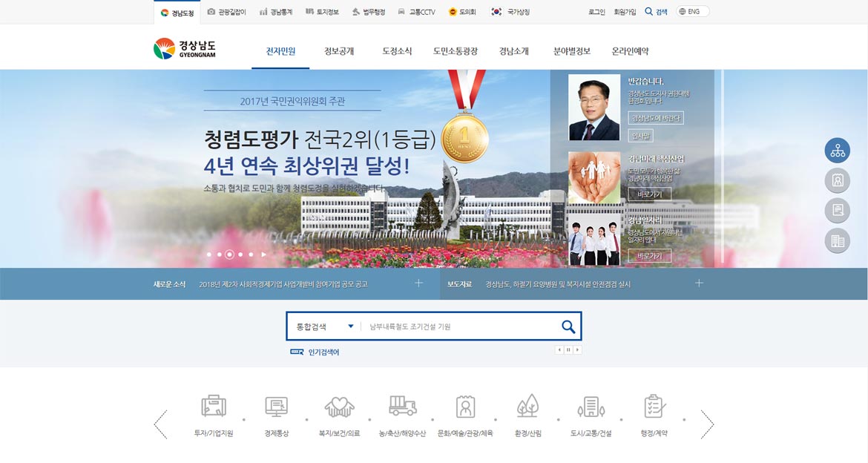Image resolution: width=868 pixels, height=463 pixels.
Task: Show previous category icons with left arrow
Action: click(x=160, y=424)
